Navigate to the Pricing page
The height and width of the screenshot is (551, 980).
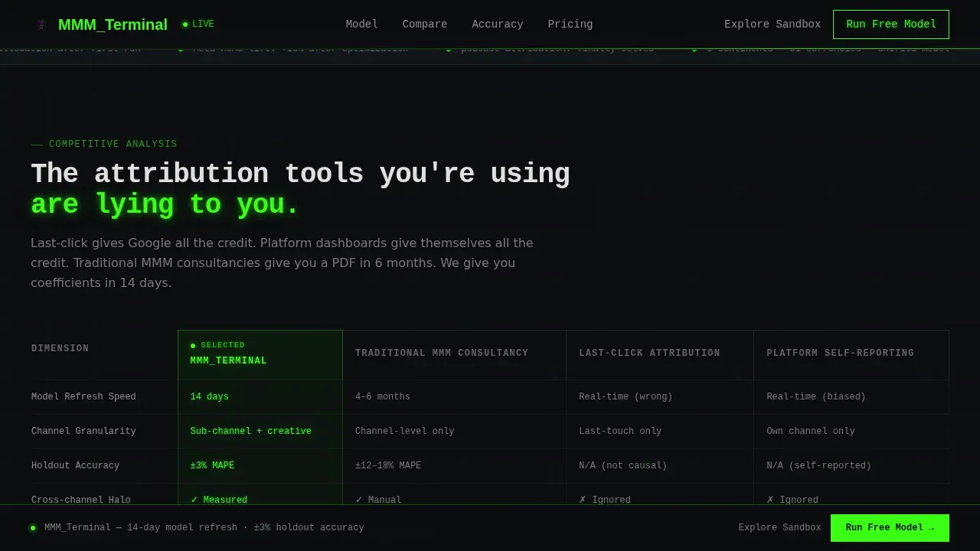pos(570,24)
